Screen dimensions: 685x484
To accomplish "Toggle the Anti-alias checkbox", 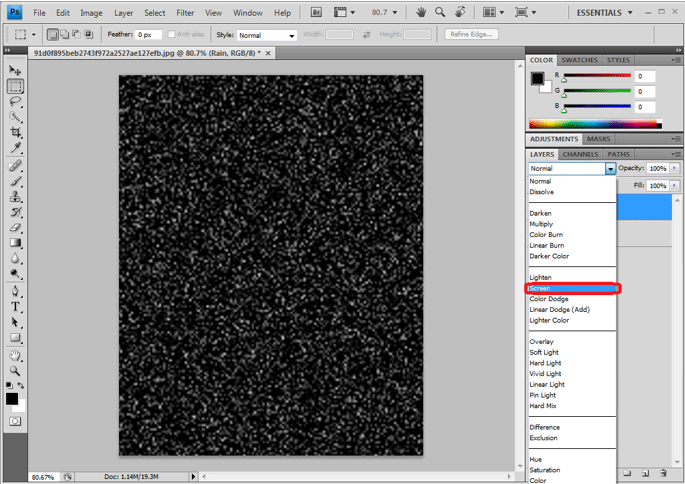I will [x=173, y=35].
